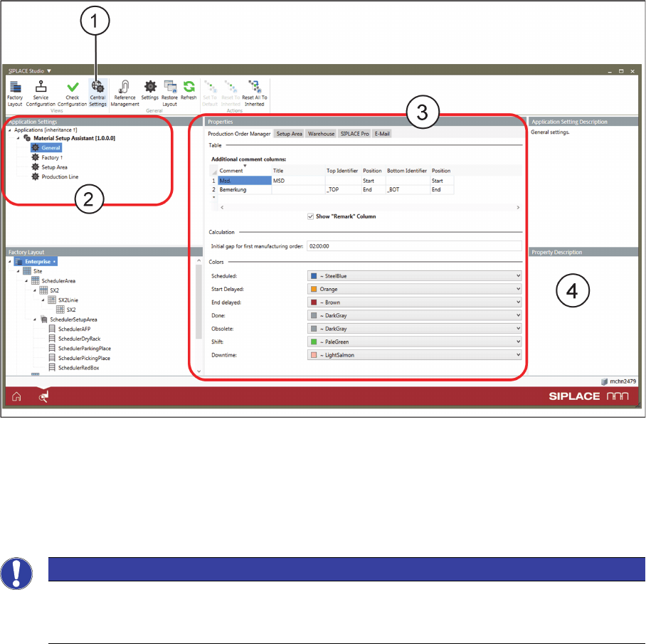The image size is (646, 644).
Task: Select SchedulerAFP in the tree
Action: (70, 329)
